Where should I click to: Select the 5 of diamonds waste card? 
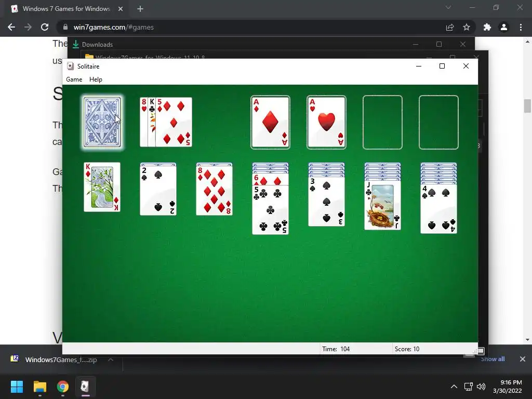pyautogui.click(x=174, y=122)
